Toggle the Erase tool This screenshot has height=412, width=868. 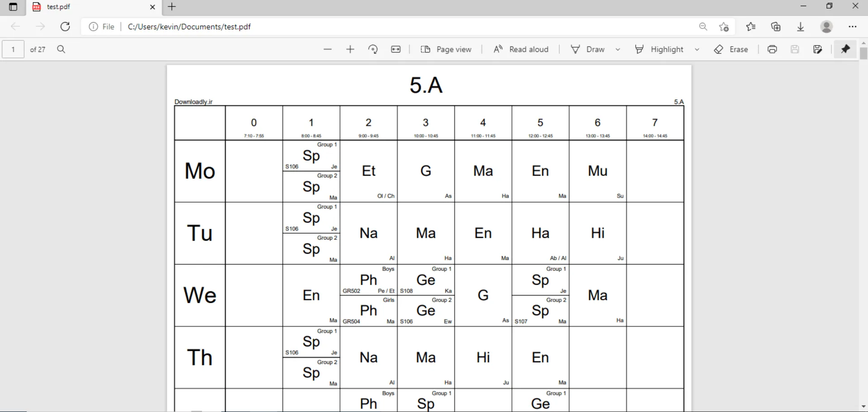731,49
